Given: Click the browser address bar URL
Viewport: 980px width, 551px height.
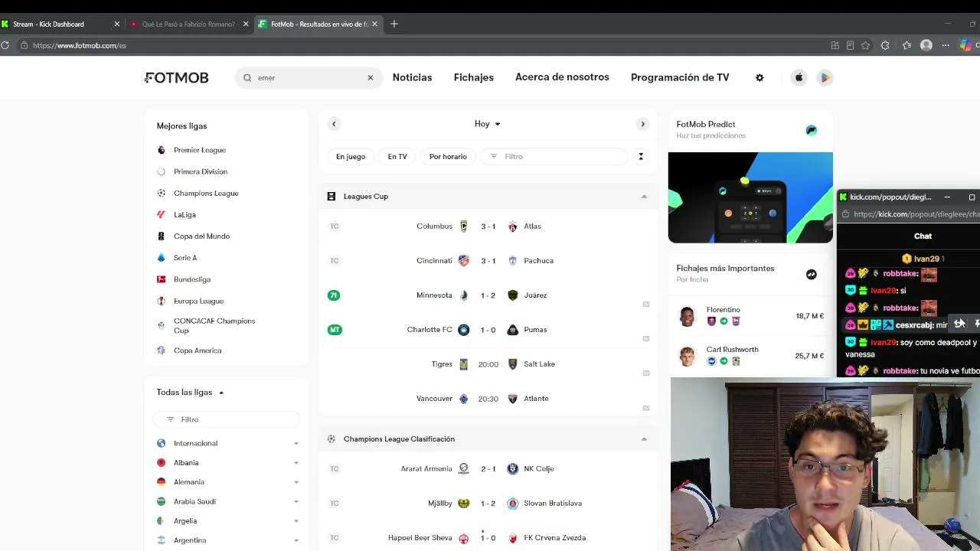Looking at the screenshot, I should pyautogui.click(x=80, y=45).
